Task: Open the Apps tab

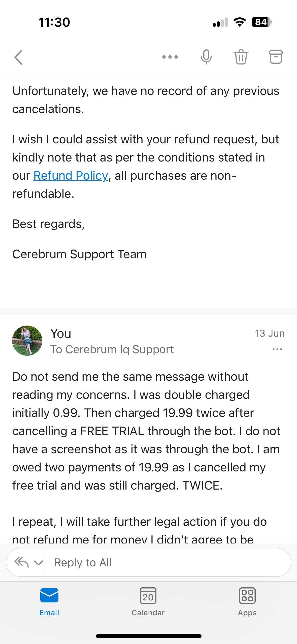Action: tap(247, 601)
